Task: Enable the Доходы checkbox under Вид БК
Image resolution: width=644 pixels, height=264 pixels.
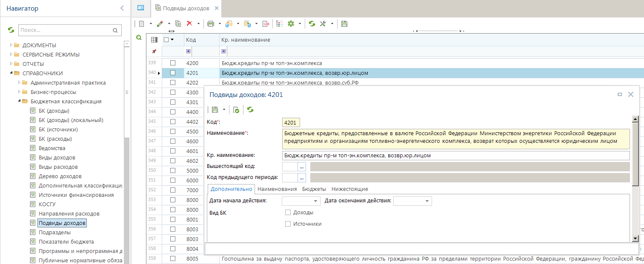Action: coord(288,212)
